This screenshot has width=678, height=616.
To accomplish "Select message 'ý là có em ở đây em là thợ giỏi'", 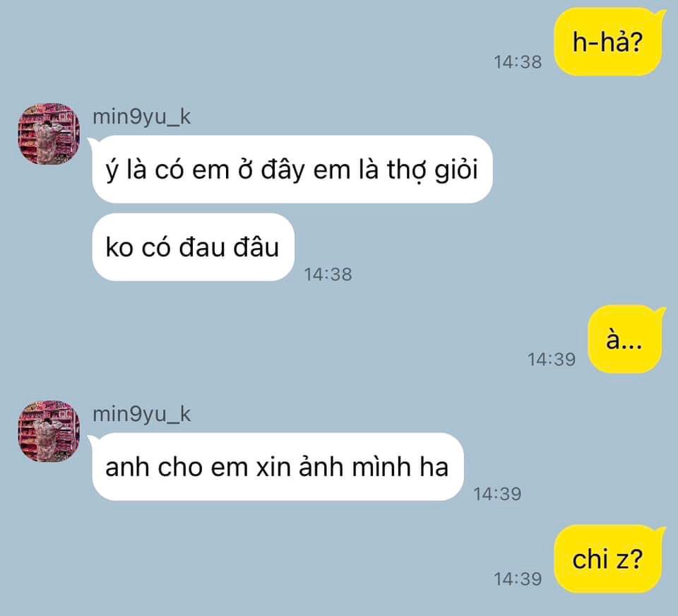I will point(292,169).
